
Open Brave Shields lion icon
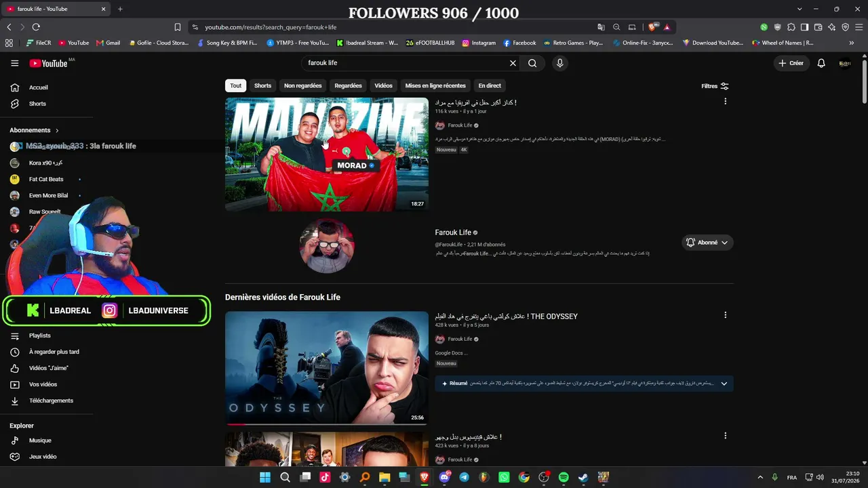(652, 27)
